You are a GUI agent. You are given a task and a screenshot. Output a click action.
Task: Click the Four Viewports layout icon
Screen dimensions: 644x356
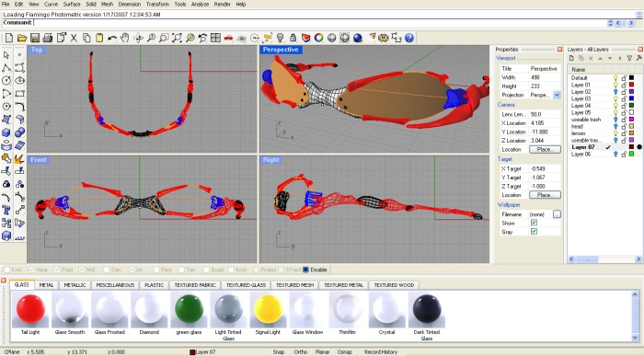point(215,39)
